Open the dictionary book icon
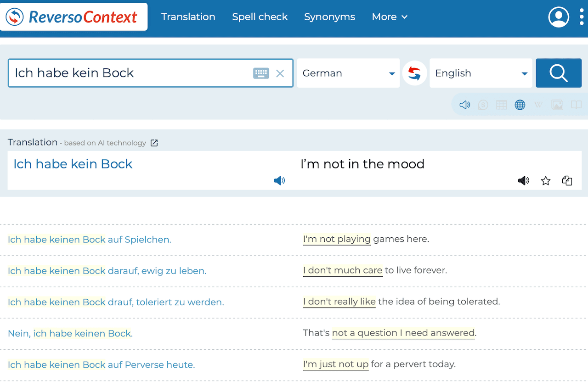588x386 pixels. point(576,104)
